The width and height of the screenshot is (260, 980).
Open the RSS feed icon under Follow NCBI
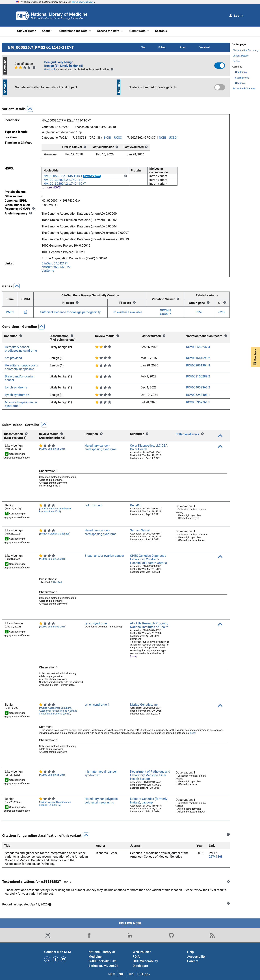(212, 935)
